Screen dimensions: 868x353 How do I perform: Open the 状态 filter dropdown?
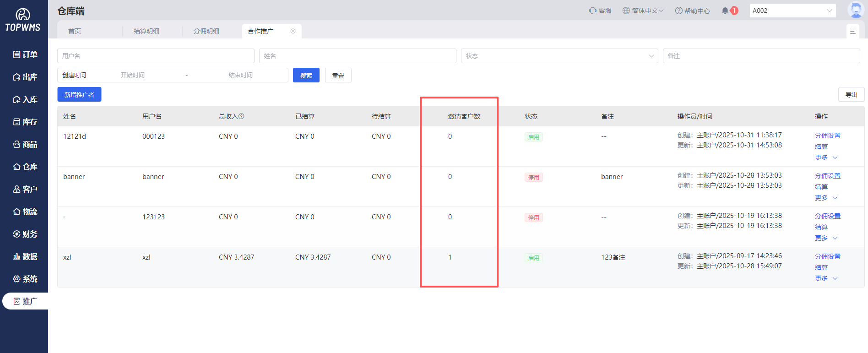[x=559, y=56]
